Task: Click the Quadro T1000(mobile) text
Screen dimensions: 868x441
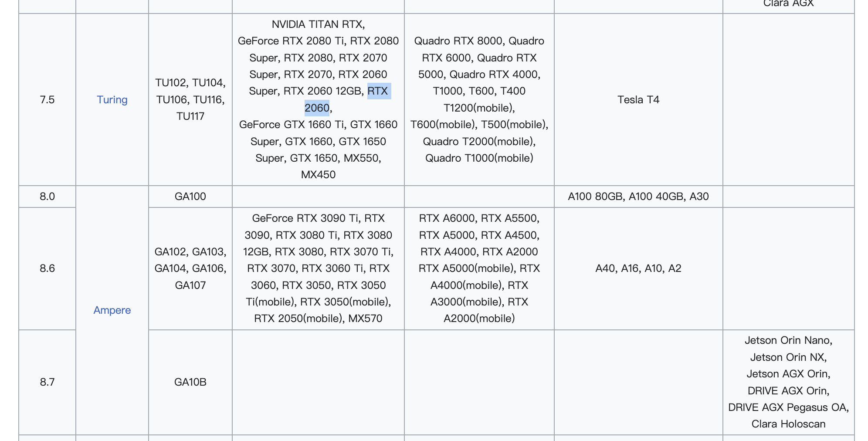Action: point(479,158)
